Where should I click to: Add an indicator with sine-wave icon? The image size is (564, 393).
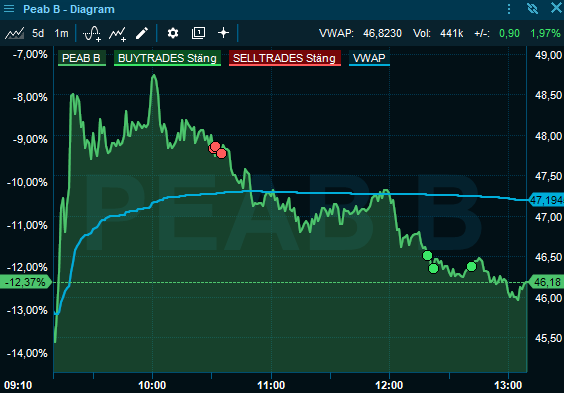(x=92, y=33)
